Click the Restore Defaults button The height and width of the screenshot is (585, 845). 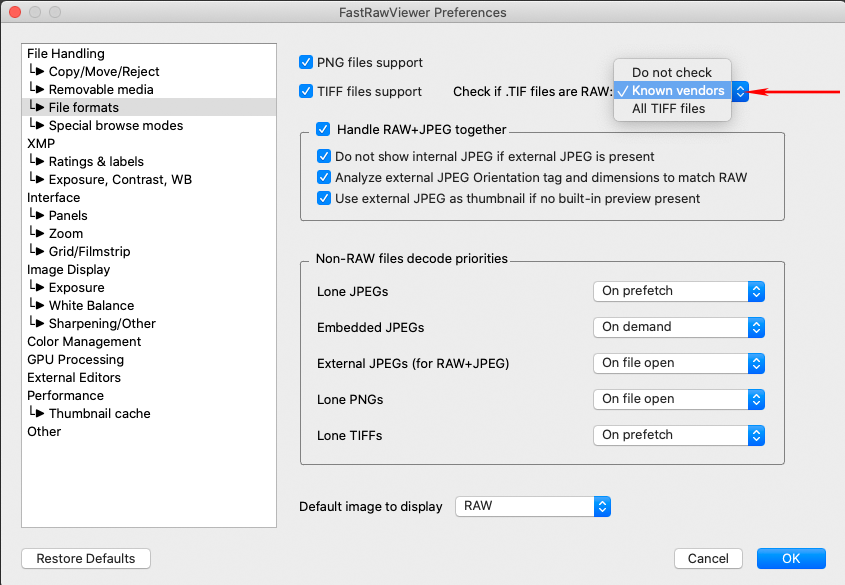click(86, 558)
